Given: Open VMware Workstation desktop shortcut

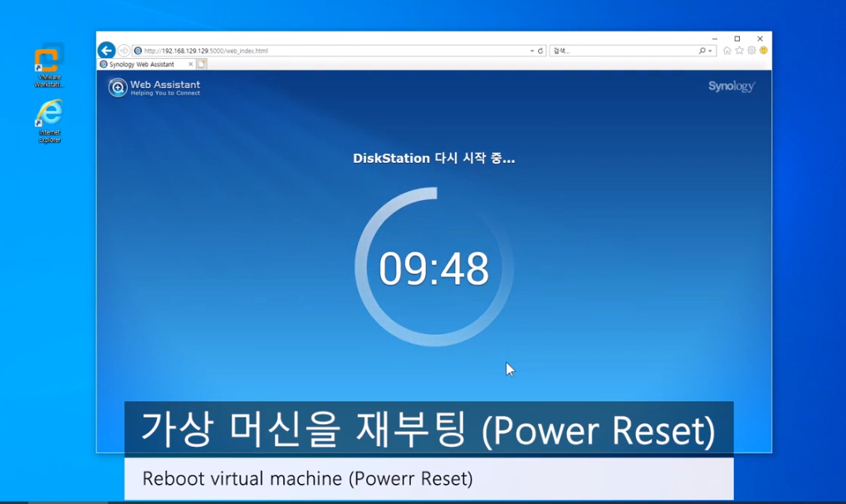Looking at the screenshot, I should click(x=48, y=66).
